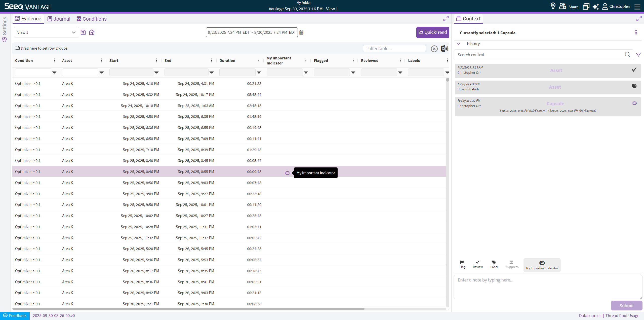Screen dimensions: 644x320
Task: Expand the Evidence panel to fullscreen
Action: (x=446, y=19)
